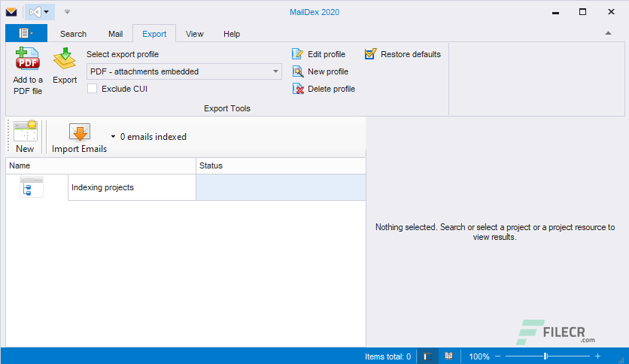Click the Restore defaults label
Screen dimensions: 629x364
tap(411, 54)
